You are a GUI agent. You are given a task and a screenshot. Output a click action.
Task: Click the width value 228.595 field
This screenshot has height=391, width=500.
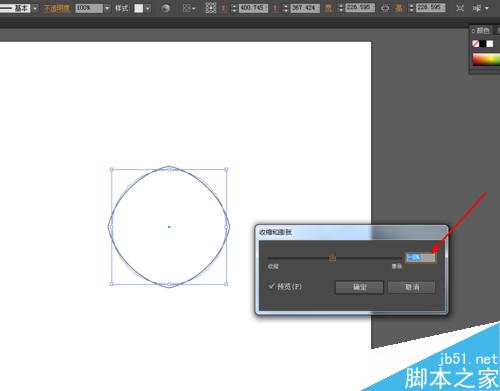[360, 8]
